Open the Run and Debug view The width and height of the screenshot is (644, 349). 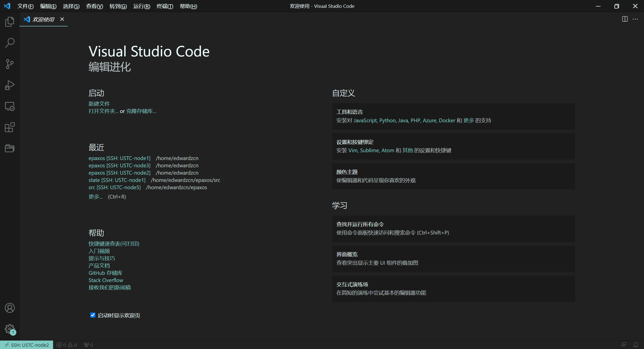(x=10, y=85)
